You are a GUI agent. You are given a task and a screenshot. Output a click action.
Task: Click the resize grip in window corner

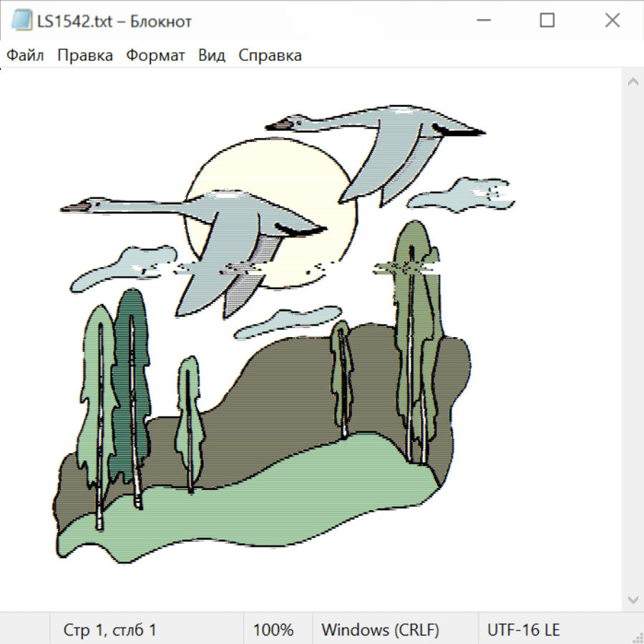tap(638, 638)
